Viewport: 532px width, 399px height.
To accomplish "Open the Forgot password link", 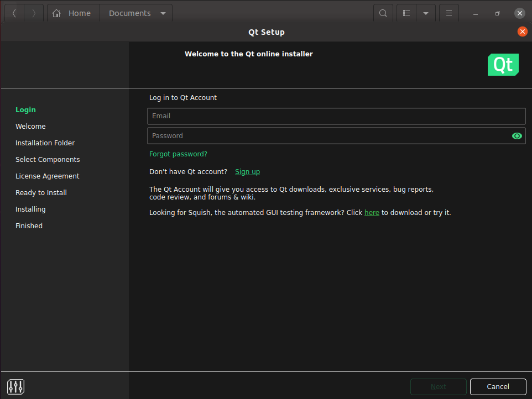I will [x=178, y=154].
